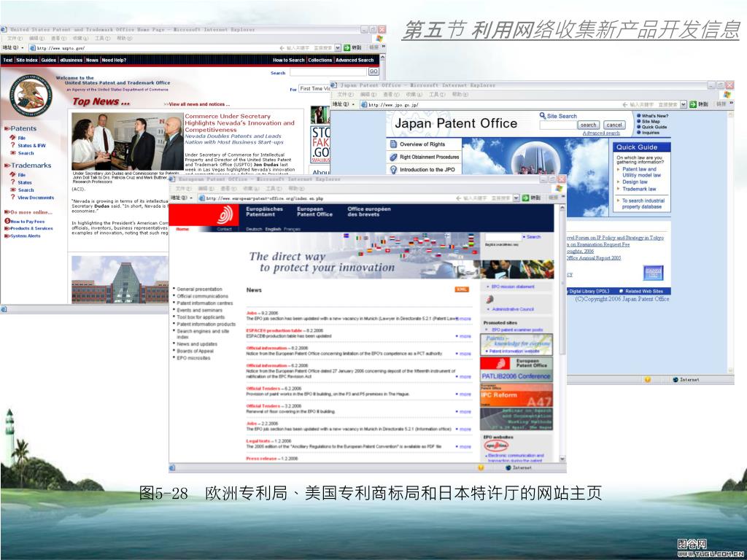
Task: Click the IPC Reform banner on EPO page
Action: [516, 394]
